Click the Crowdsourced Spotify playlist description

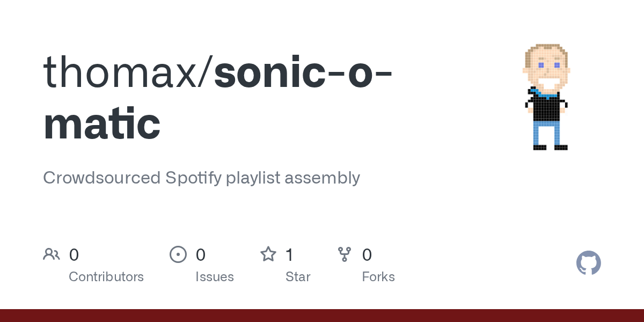tap(201, 178)
